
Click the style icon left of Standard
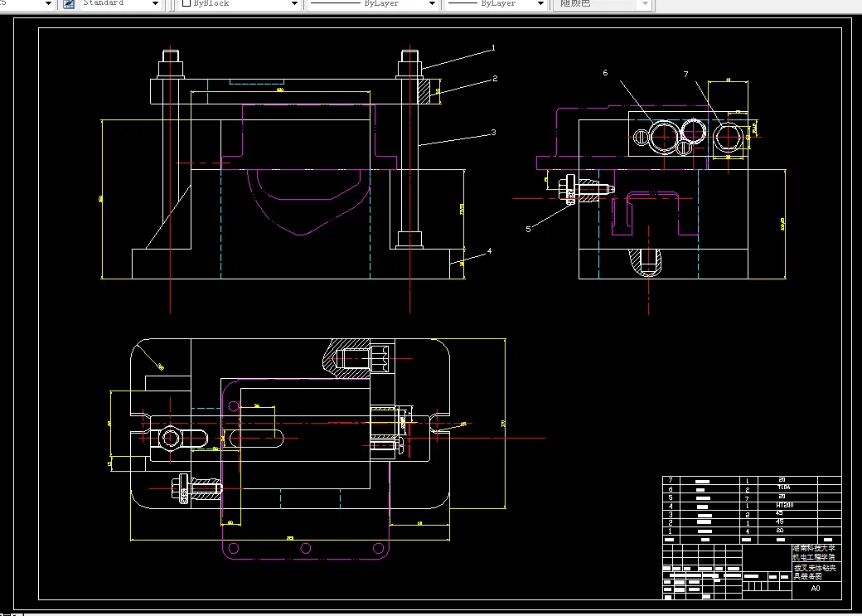(69, 4)
